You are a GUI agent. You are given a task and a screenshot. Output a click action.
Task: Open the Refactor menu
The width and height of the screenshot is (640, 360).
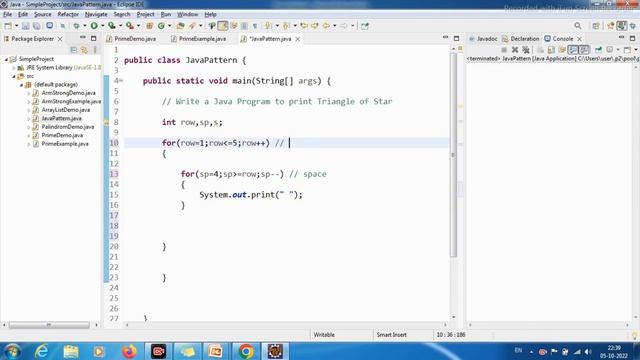[68, 14]
